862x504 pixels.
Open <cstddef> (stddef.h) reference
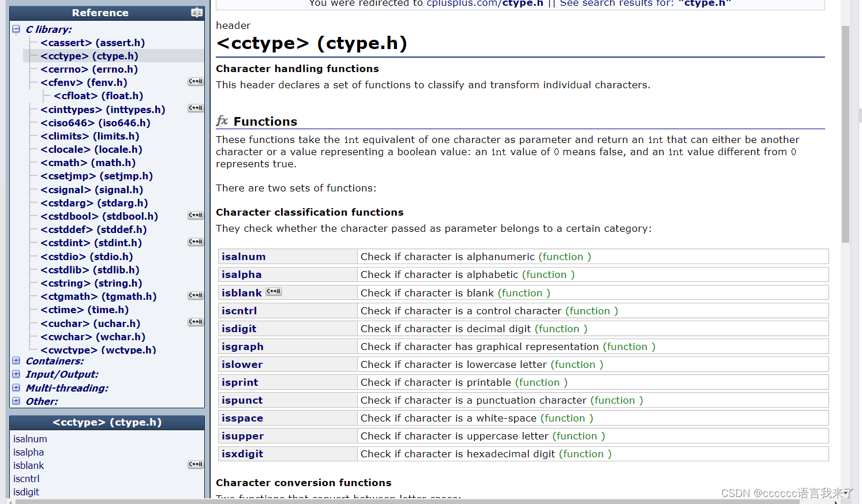(94, 230)
